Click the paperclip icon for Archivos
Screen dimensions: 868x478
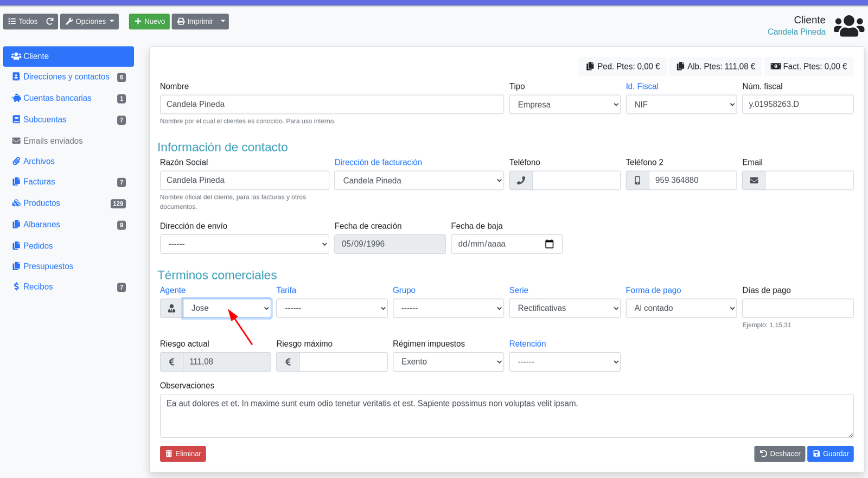(x=16, y=161)
